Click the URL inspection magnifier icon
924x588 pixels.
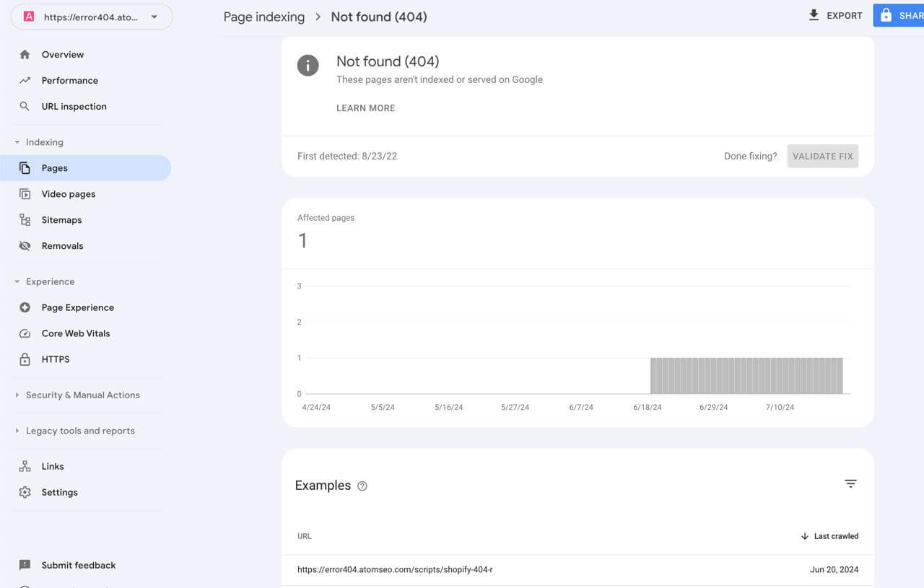[x=25, y=107]
